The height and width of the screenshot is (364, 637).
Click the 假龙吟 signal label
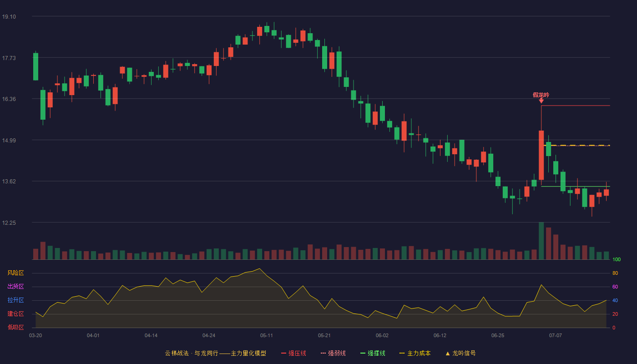541,95
